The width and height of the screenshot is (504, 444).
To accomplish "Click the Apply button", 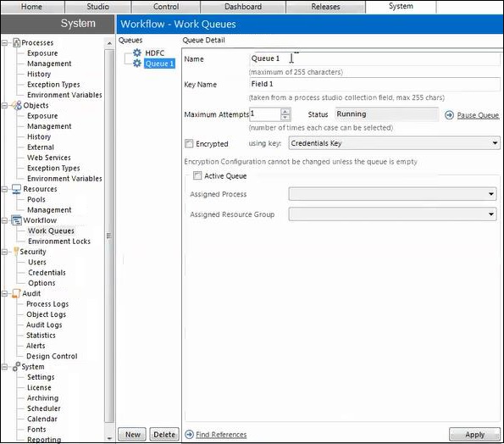I will tap(474, 435).
